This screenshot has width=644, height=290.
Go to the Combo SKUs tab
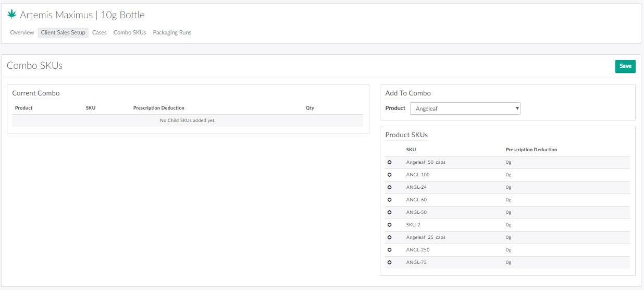pos(130,32)
